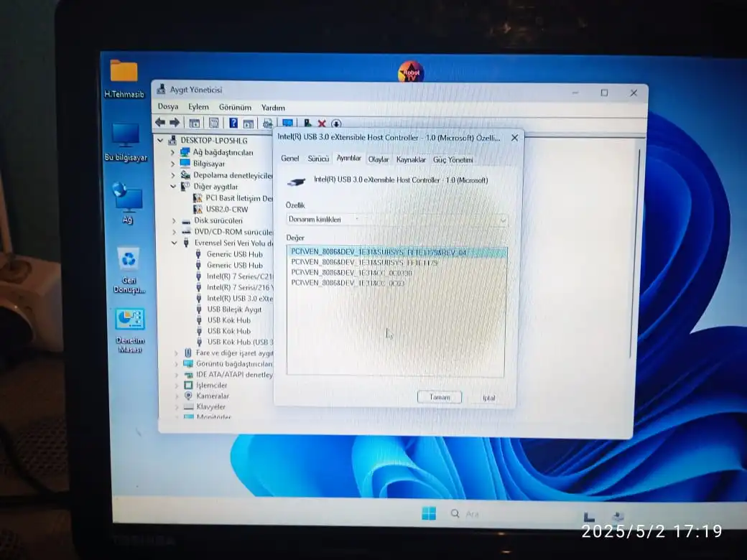Expand Disk sürücüleri category

tap(174, 220)
